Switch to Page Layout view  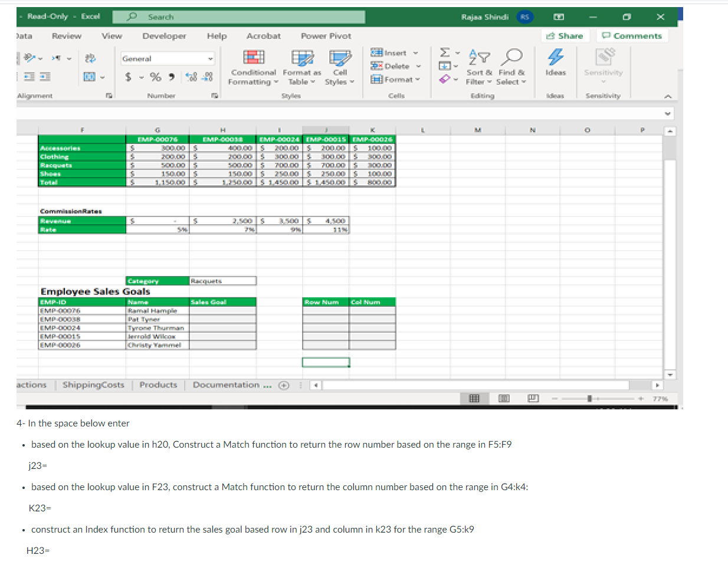click(504, 399)
